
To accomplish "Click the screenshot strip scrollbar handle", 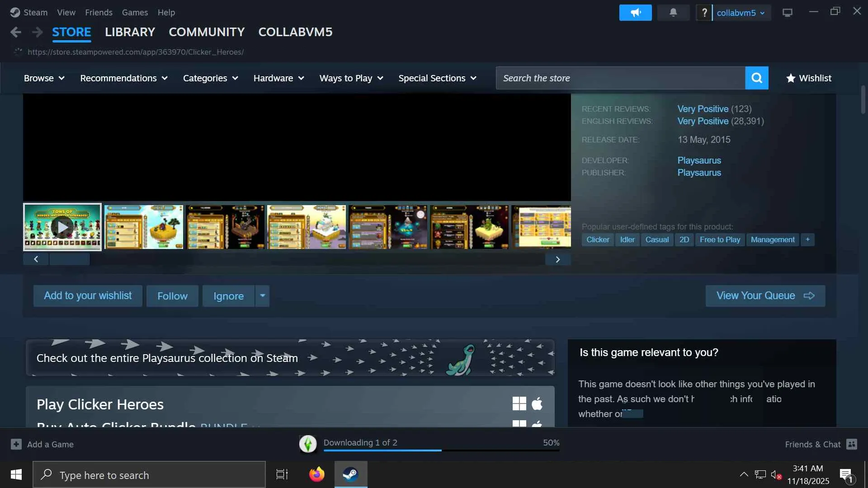I will (69, 259).
